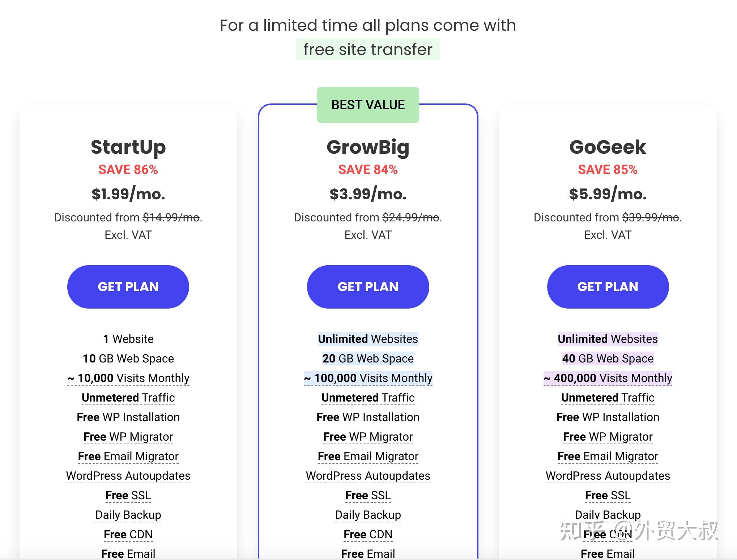Click 'Daily Backup' in GrowBig plan
The width and height of the screenshot is (737, 560).
click(368, 515)
